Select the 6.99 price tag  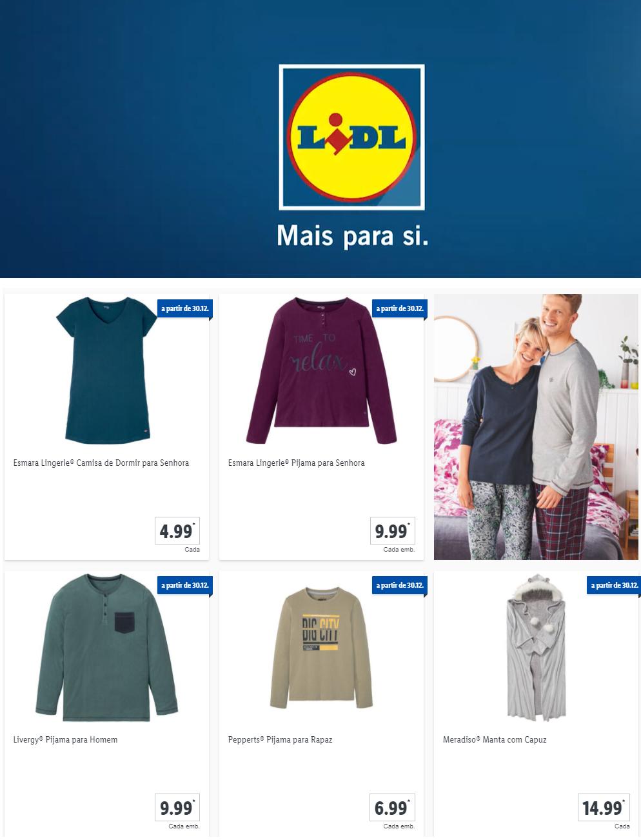tap(392, 808)
